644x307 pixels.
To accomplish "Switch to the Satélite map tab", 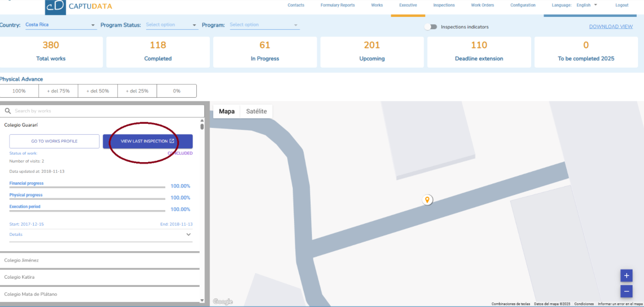I will pyautogui.click(x=256, y=111).
